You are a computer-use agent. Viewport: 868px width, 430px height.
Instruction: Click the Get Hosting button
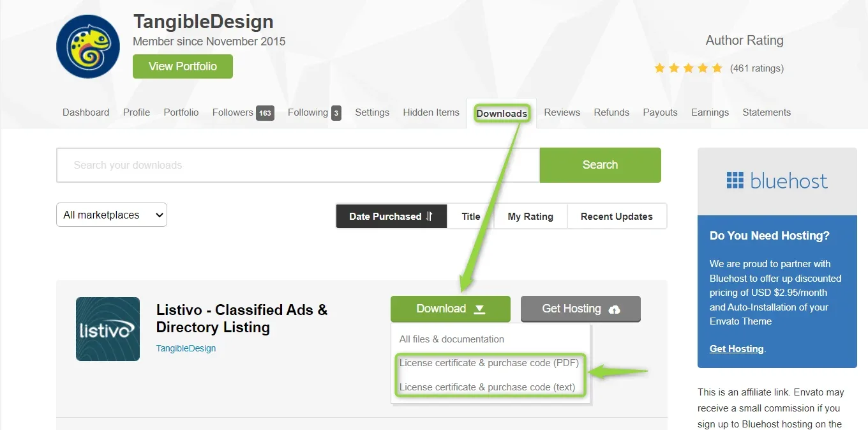[580, 309]
